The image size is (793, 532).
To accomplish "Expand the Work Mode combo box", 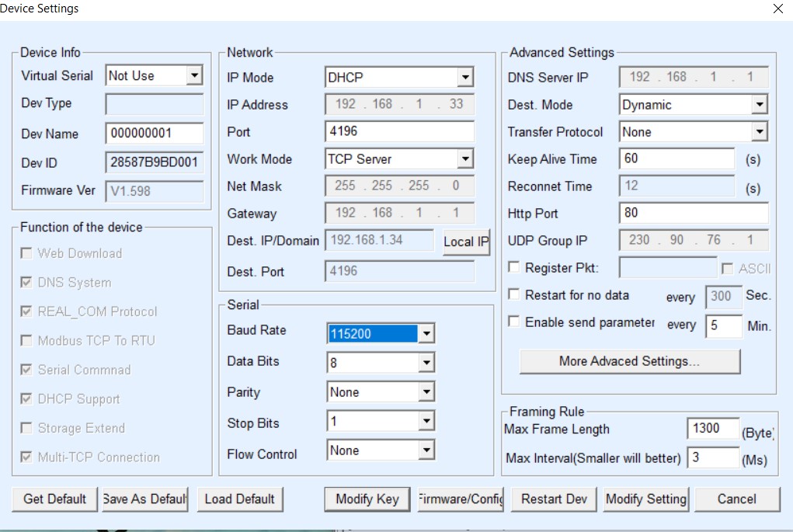I will pyautogui.click(x=464, y=159).
